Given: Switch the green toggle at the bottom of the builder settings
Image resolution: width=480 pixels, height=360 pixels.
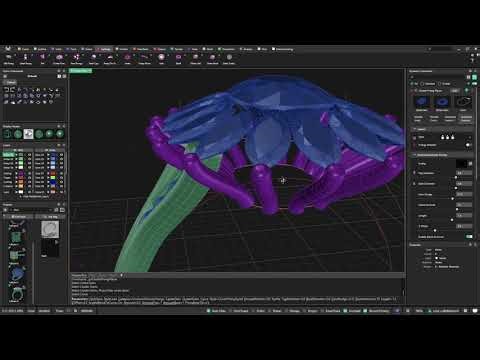Looking at the screenshot, I should pos(469,236).
